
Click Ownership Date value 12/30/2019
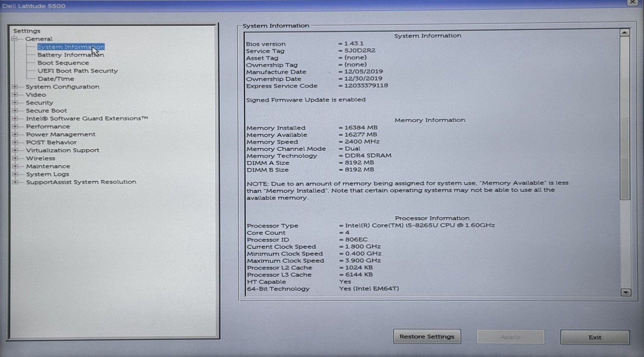[363, 79]
